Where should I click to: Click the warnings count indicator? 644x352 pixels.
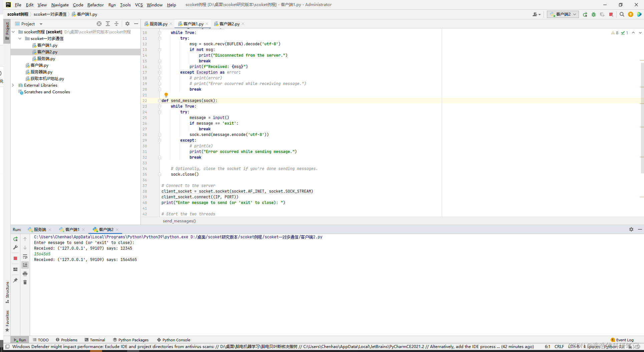(x=615, y=33)
